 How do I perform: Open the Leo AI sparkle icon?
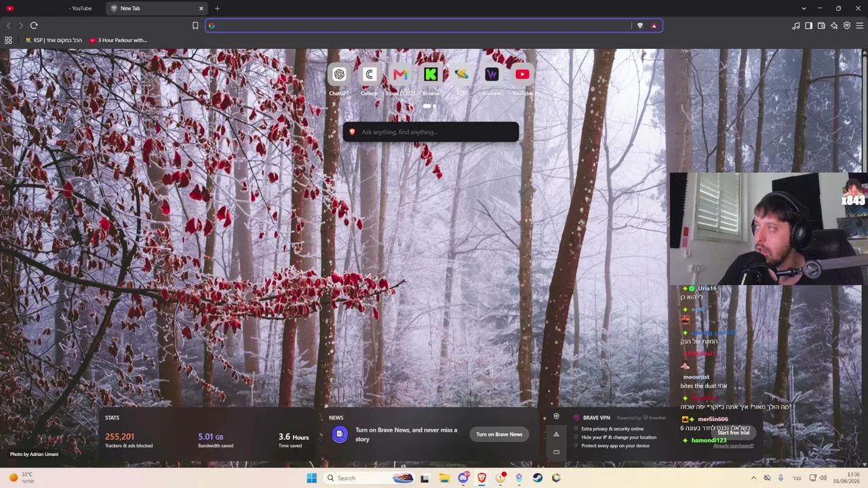(x=834, y=26)
